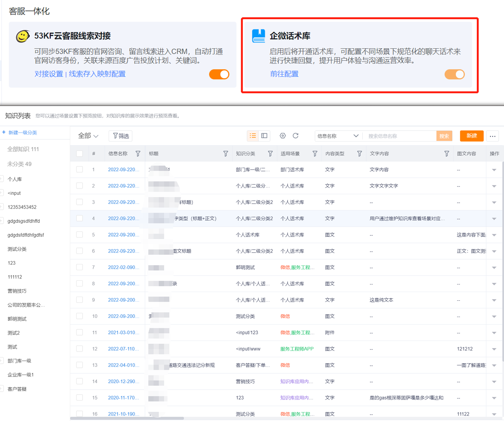This screenshot has height=421, width=504.
Task: Click filter icon on 文字内容 column
Action: pyautogui.click(x=447, y=154)
